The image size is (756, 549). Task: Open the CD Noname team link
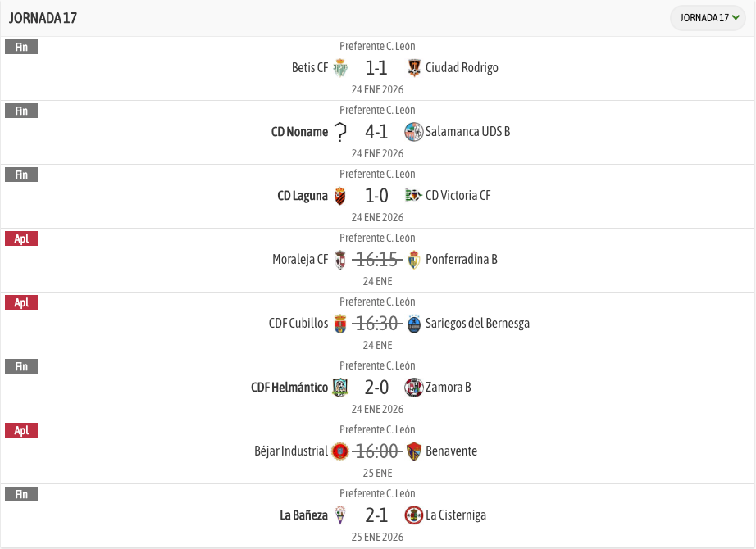(x=299, y=132)
